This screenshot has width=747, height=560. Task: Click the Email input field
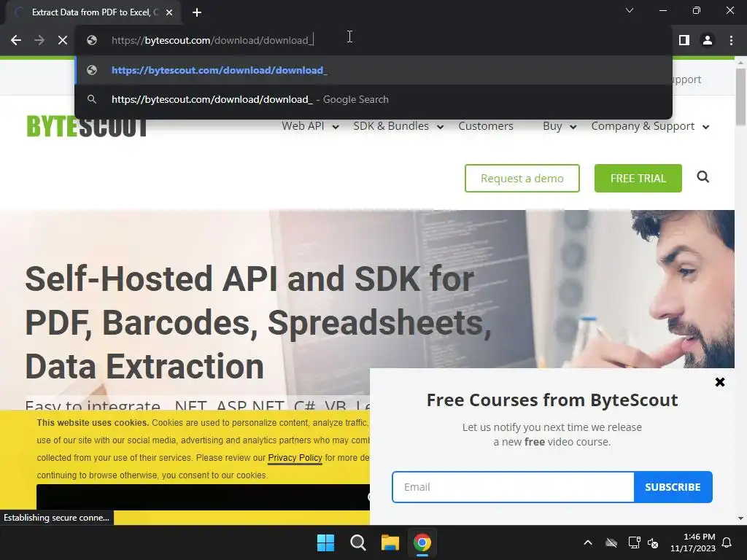513,487
